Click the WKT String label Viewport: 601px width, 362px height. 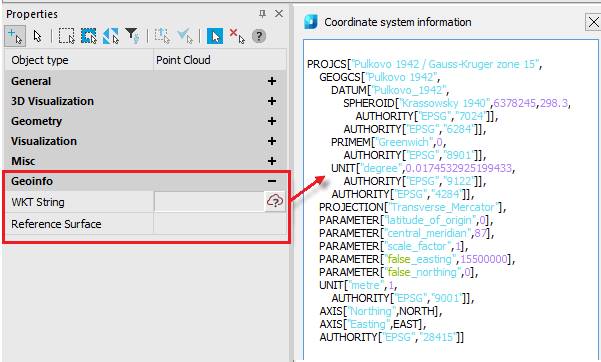pyautogui.click(x=38, y=202)
